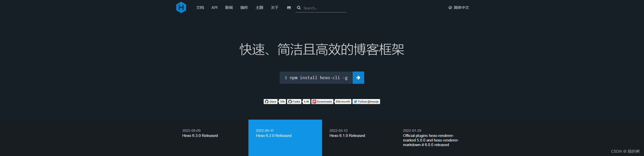The image size is (644, 156).
Task: Select the npm install hexo-cli command text
Action: pos(319,78)
